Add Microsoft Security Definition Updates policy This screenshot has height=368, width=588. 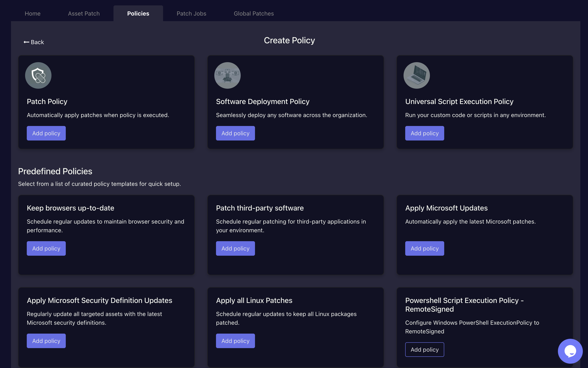tap(46, 341)
